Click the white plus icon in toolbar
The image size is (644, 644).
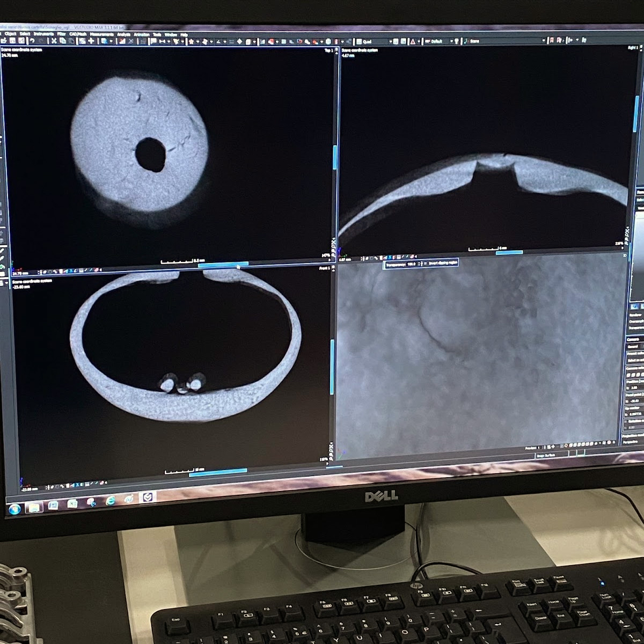(91, 41)
